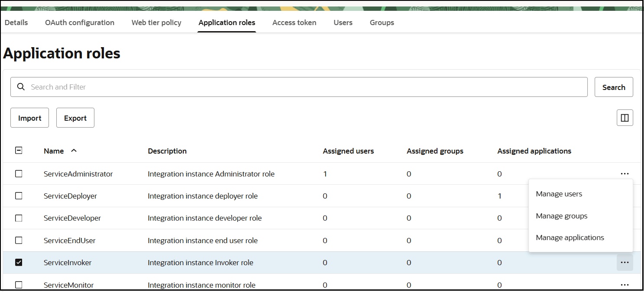
Task: Click the Export button
Action: tap(75, 117)
